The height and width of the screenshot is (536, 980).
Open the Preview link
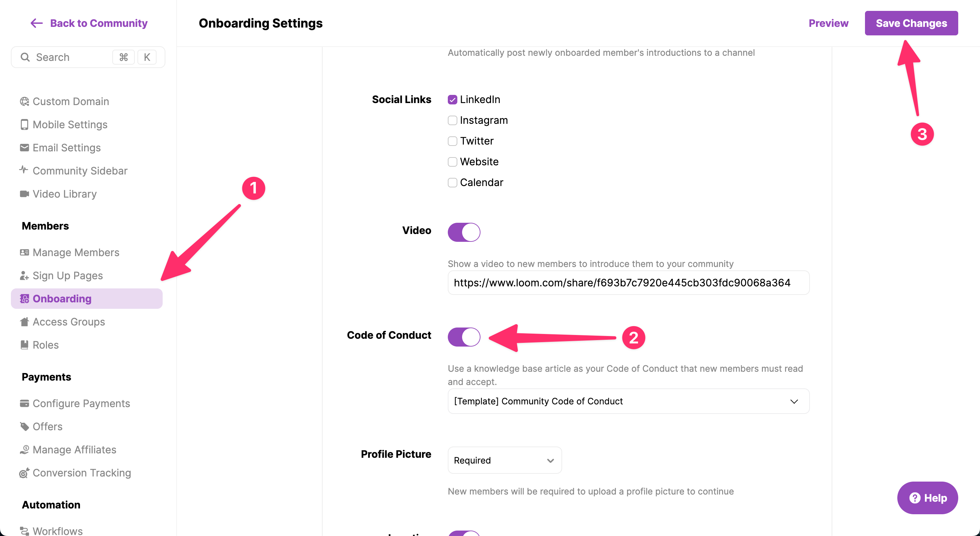(x=828, y=23)
